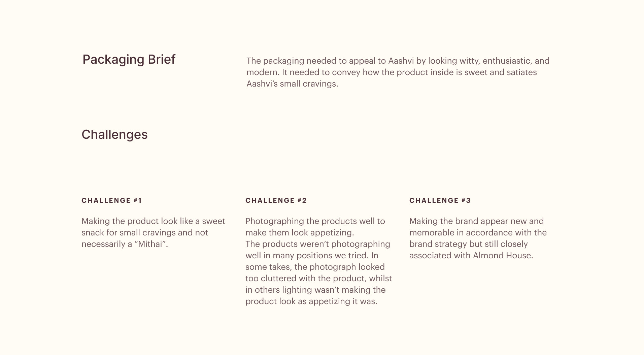Viewport: 644px width, 355px height.
Task: Click the word Aashvi in brief text
Action: 401,61
